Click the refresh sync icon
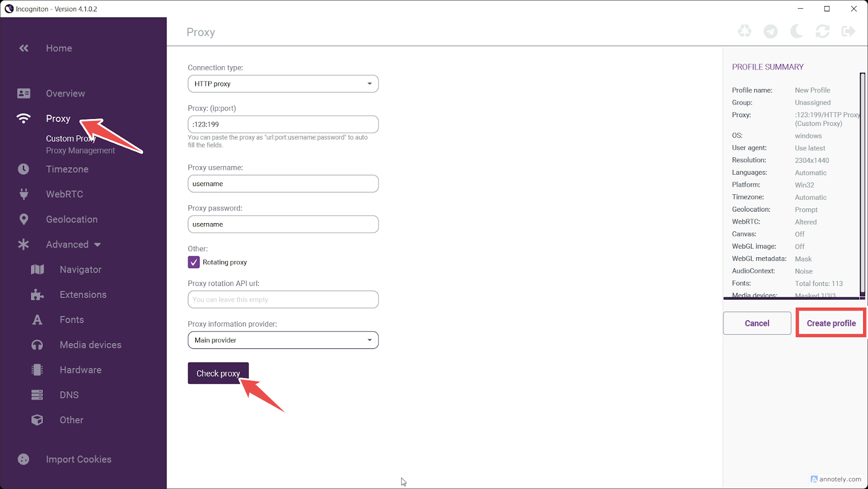 [822, 31]
